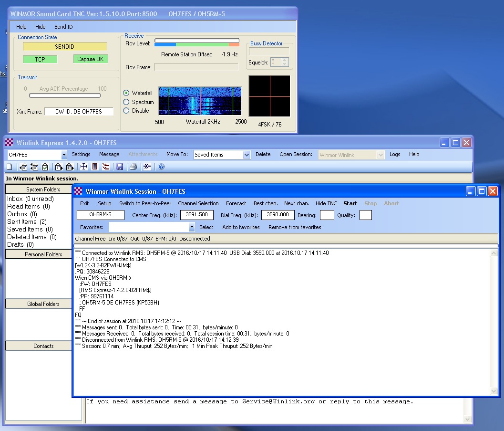Click Next chan. in the session menu
This screenshot has width=504, height=431.
point(297,203)
